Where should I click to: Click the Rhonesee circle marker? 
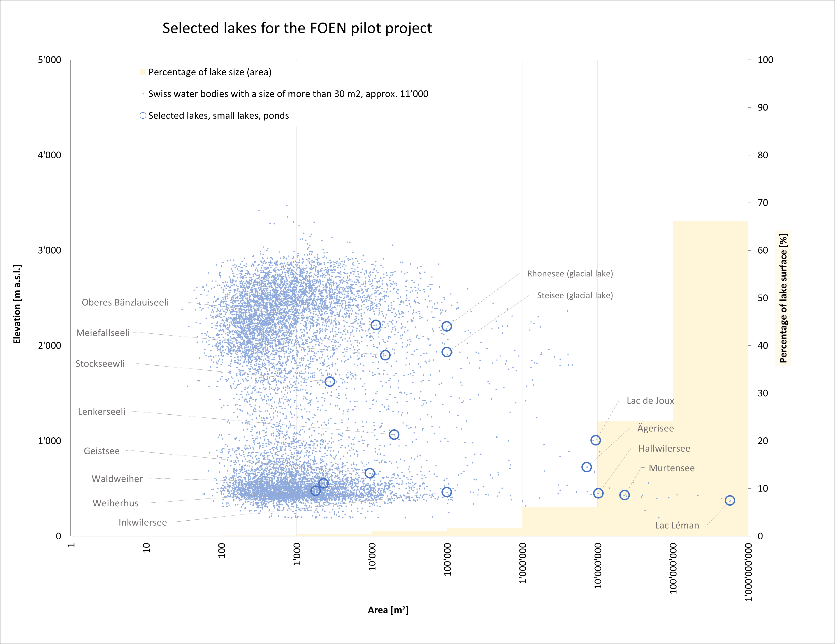coord(447,326)
